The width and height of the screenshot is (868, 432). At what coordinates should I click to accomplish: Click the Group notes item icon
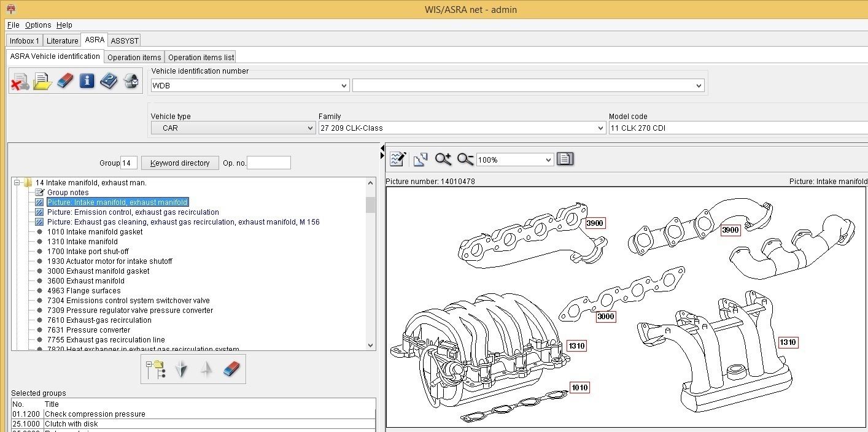(x=39, y=193)
